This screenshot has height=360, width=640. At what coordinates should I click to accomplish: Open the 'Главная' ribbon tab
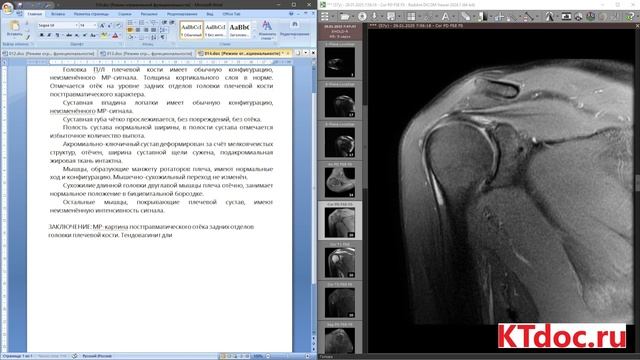(35, 14)
